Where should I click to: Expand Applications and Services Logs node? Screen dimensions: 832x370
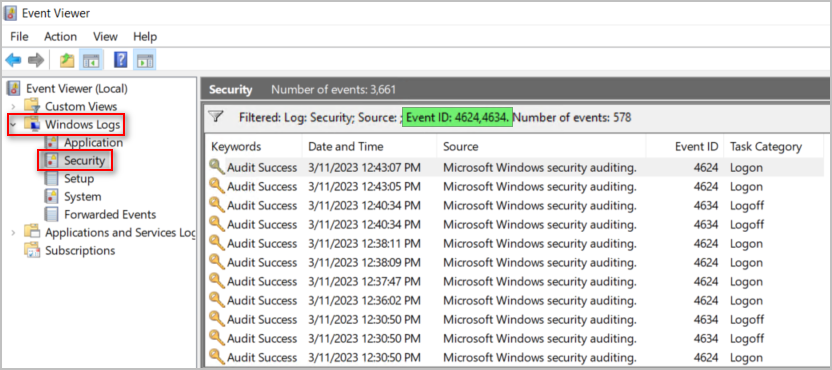[13, 233]
